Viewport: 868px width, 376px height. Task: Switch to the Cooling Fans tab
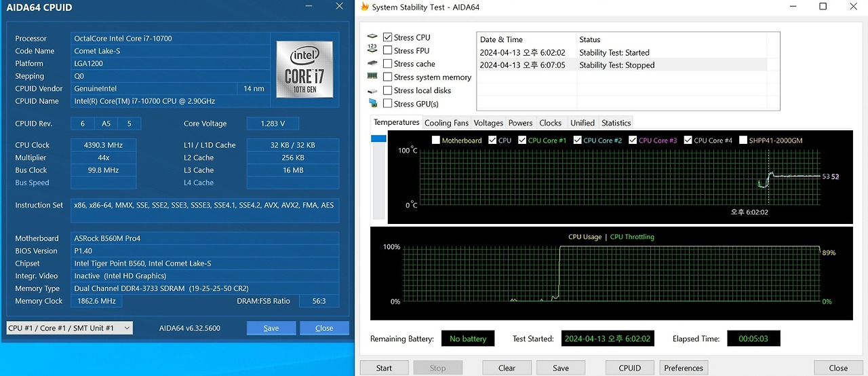click(446, 123)
